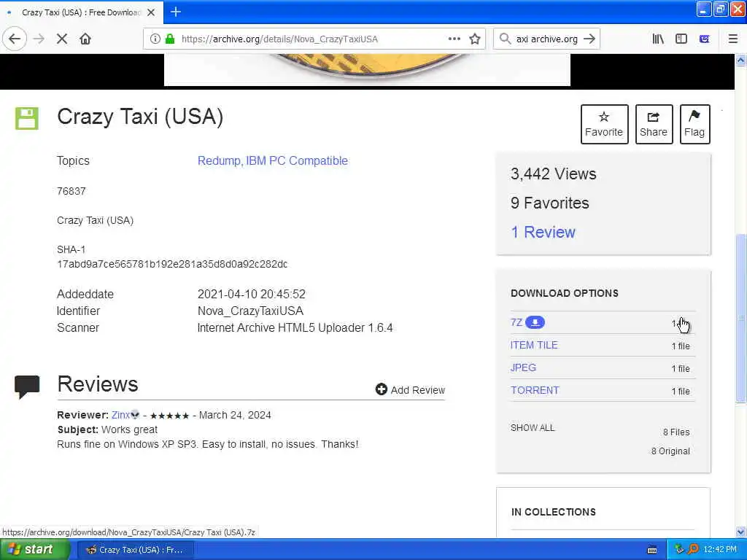Download the TORRENT file
Image resolution: width=747 pixels, height=560 pixels.
(x=535, y=391)
